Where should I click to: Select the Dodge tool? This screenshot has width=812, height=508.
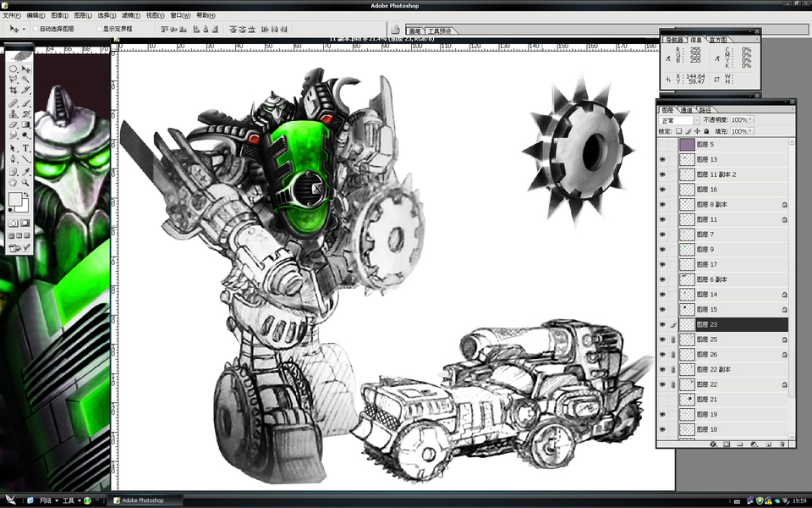point(25,135)
